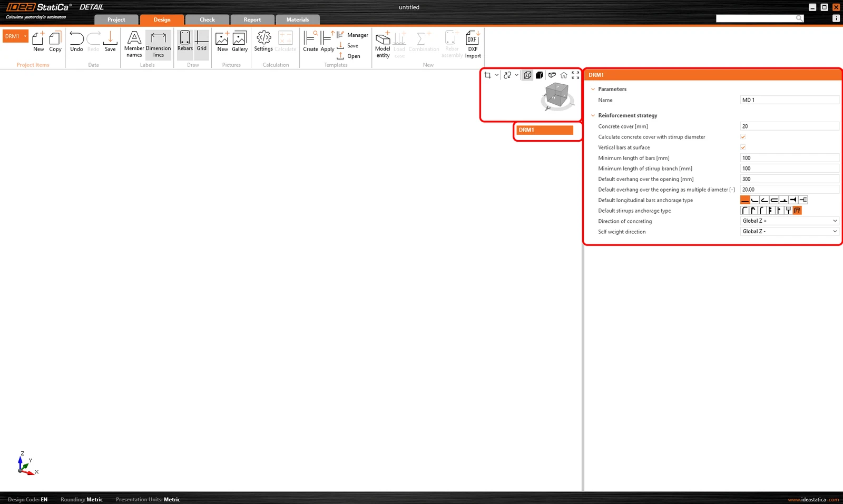The width and height of the screenshot is (843, 504).
Task: Select straight bar longitudinal anchorage type
Action: point(745,200)
